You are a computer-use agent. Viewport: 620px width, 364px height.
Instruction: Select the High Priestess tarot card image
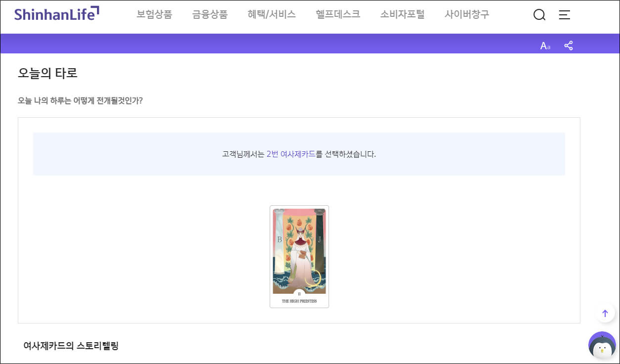pos(299,256)
